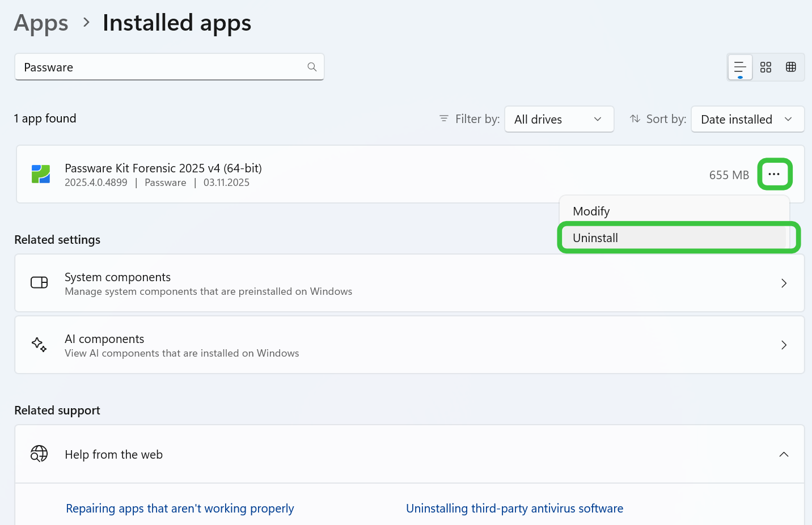Click the Filter by label

pyautogui.click(x=477, y=119)
